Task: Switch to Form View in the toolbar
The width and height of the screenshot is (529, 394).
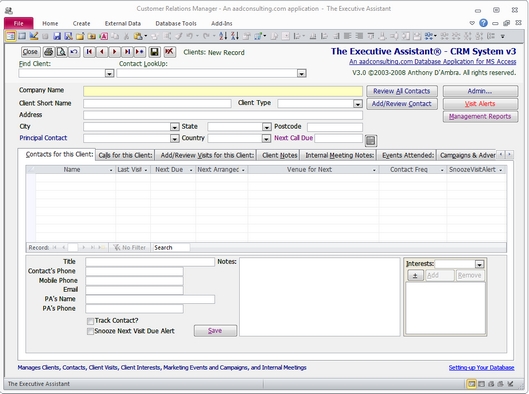Action: point(10,36)
